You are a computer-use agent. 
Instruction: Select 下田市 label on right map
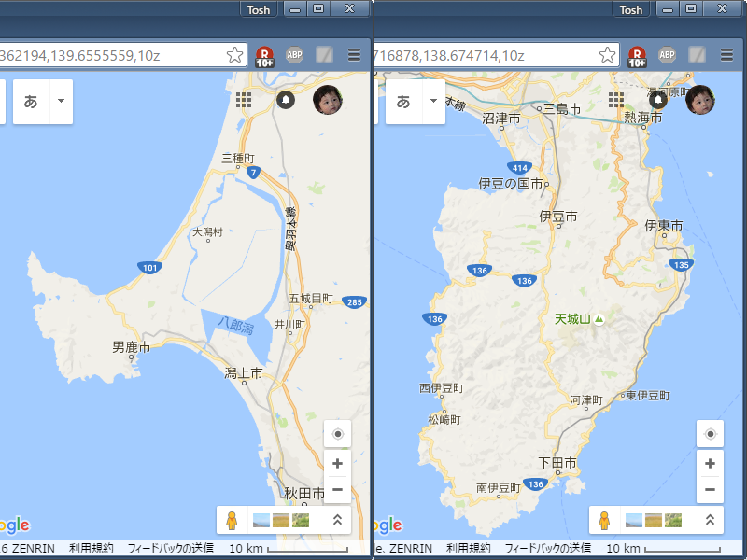tap(557, 462)
